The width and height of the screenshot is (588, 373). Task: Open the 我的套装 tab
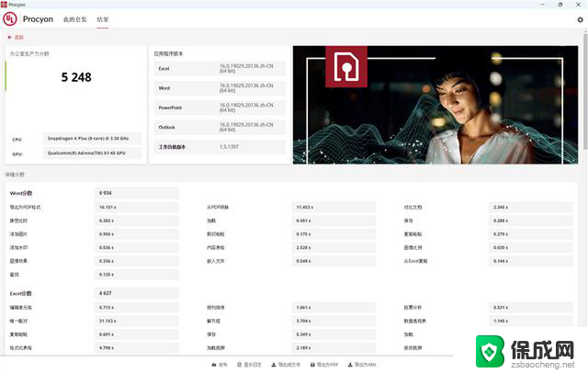click(74, 19)
